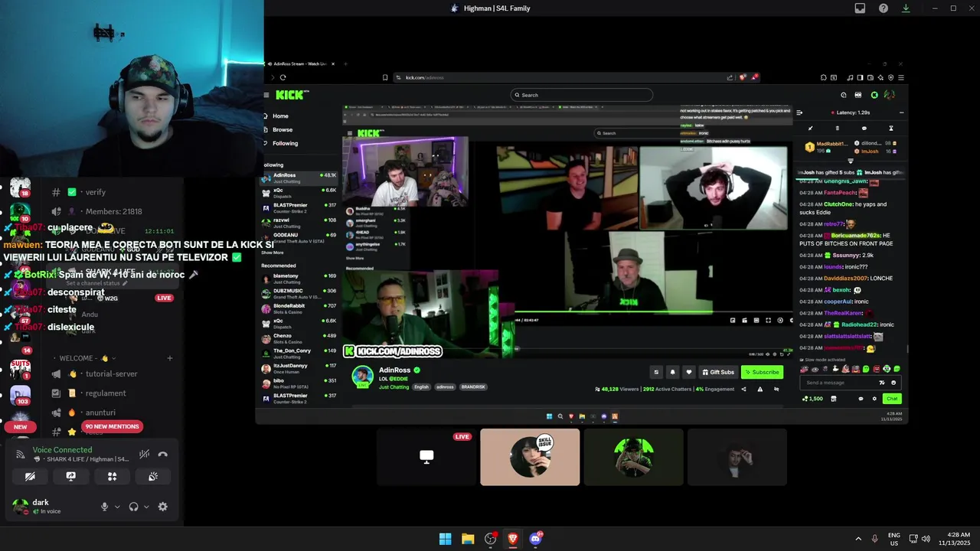Toggle follow heart beside Gift Subs
Screen dimensions: 980x551
coord(688,372)
